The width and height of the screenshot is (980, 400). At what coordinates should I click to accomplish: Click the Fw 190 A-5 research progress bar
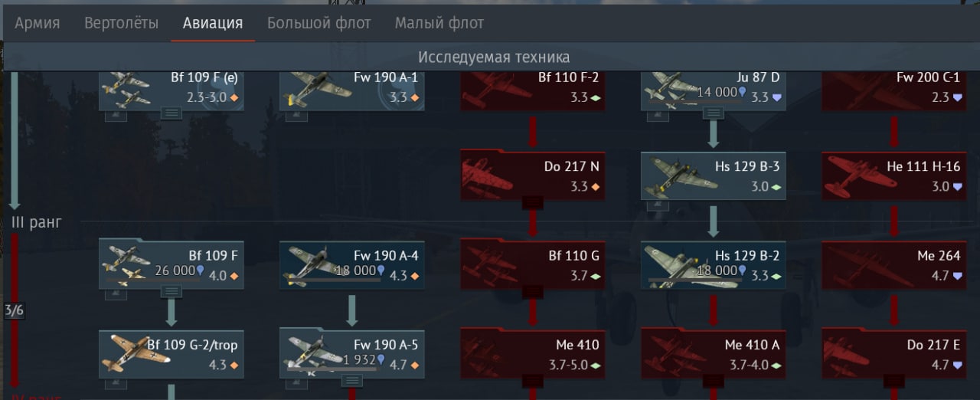(x=332, y=369)
